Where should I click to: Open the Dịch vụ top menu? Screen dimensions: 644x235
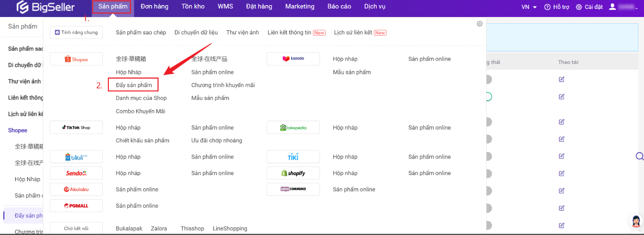tap(375, 6)
